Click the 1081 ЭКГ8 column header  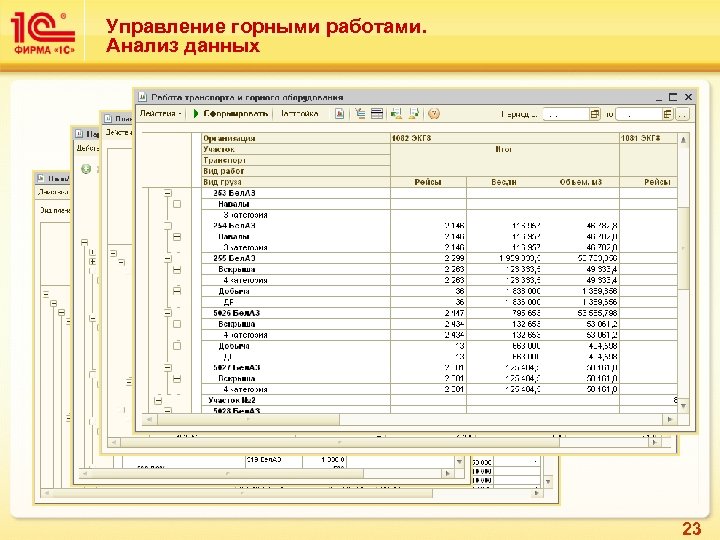point(648,138)
